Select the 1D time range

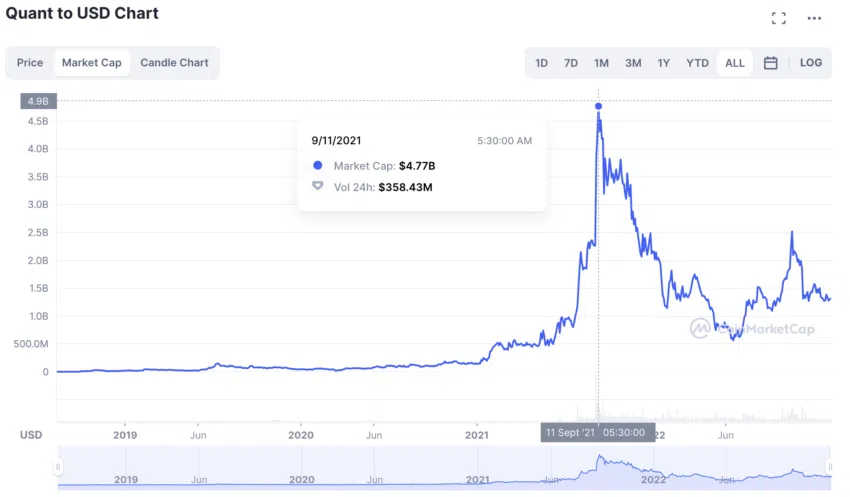click(541, 63)
